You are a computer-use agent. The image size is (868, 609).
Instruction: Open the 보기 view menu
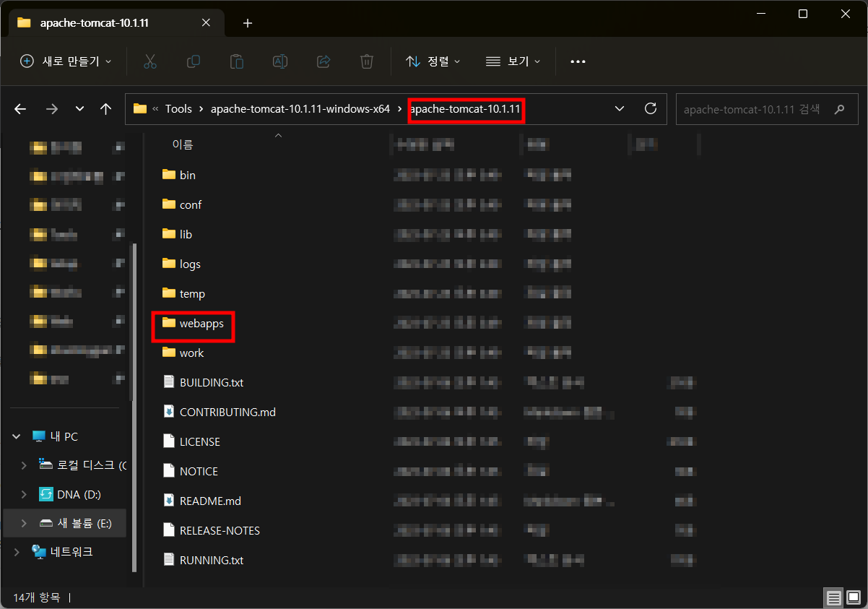tap(513, 61)
